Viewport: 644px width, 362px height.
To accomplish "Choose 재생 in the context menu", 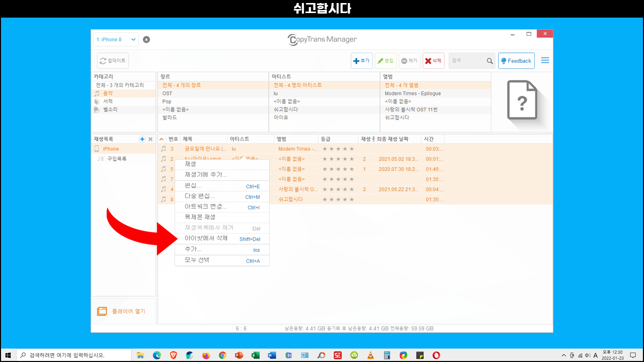I will pos(222,164).
